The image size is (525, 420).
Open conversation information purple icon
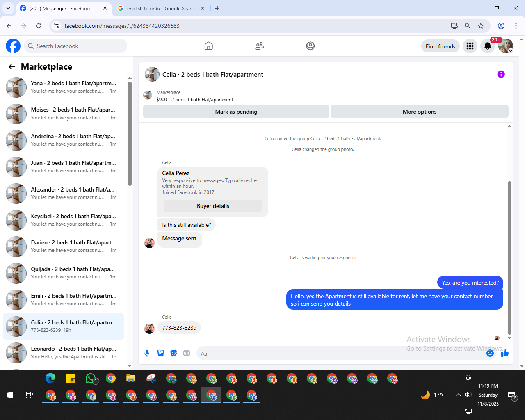(501, 74)
